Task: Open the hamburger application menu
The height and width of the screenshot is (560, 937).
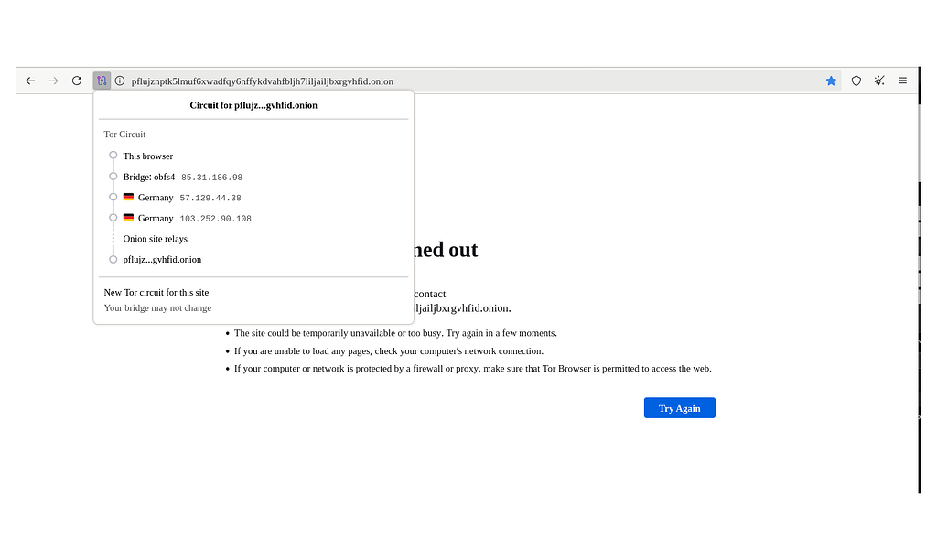Action: (902, 81)
